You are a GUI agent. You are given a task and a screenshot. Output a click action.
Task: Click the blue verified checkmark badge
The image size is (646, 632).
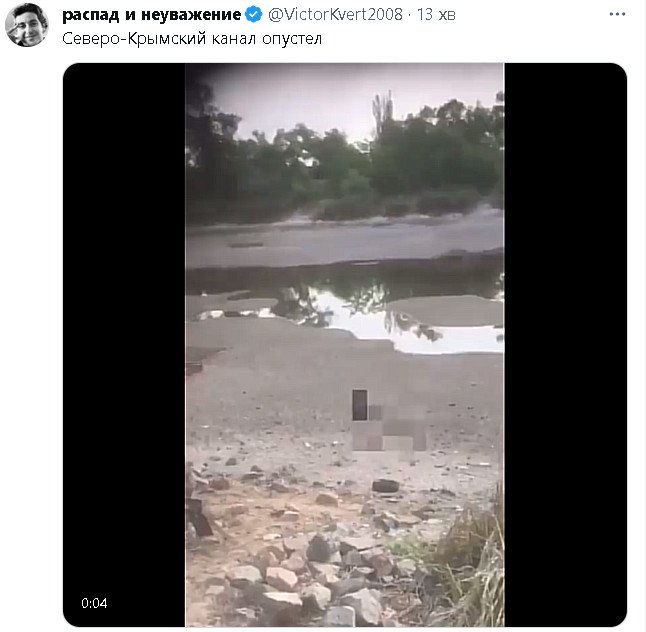[x=255, y=15]
